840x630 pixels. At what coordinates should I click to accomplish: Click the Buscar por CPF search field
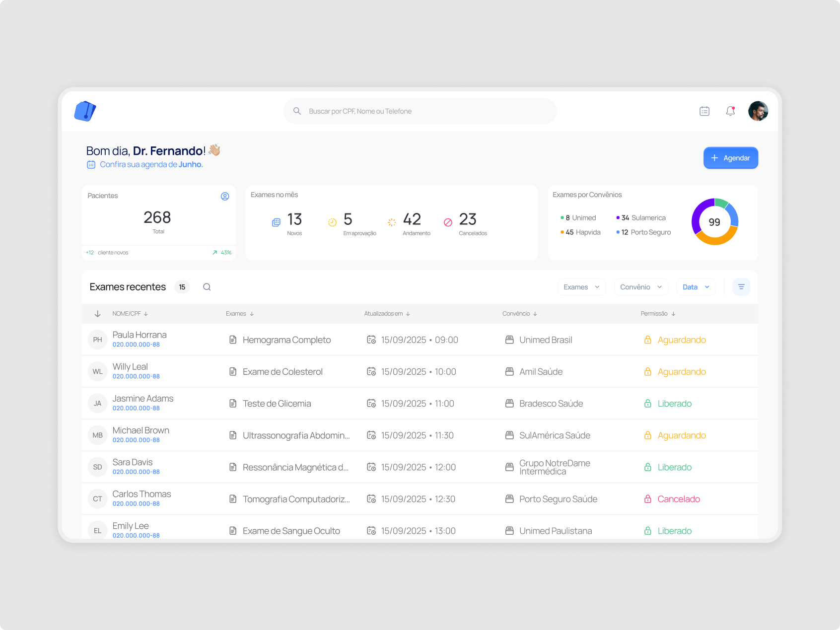coord(420,111)
